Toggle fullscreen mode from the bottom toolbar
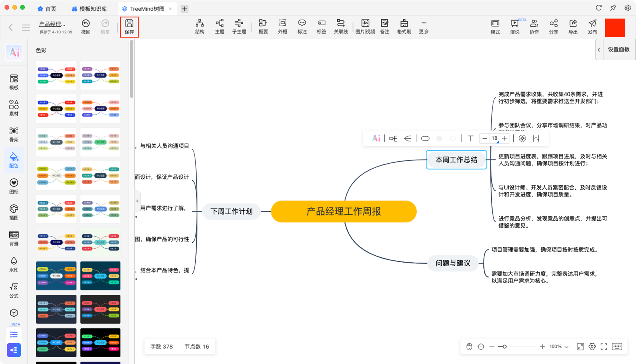 tap(604, 346)
